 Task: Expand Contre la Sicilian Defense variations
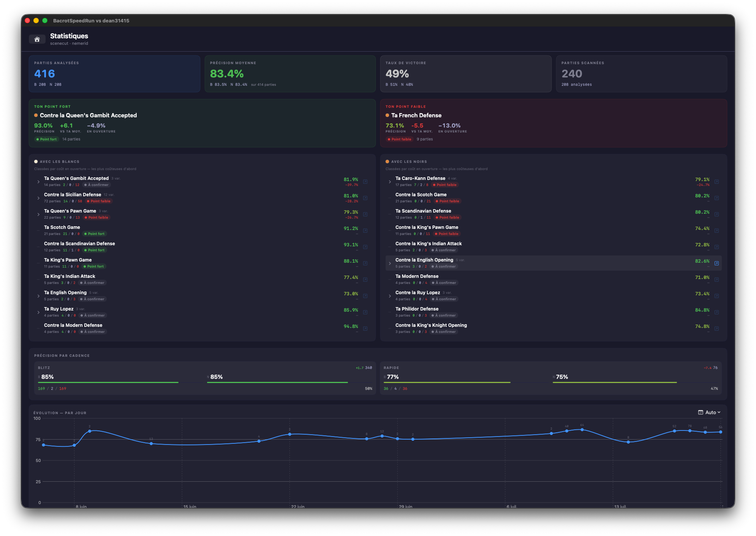38,198
